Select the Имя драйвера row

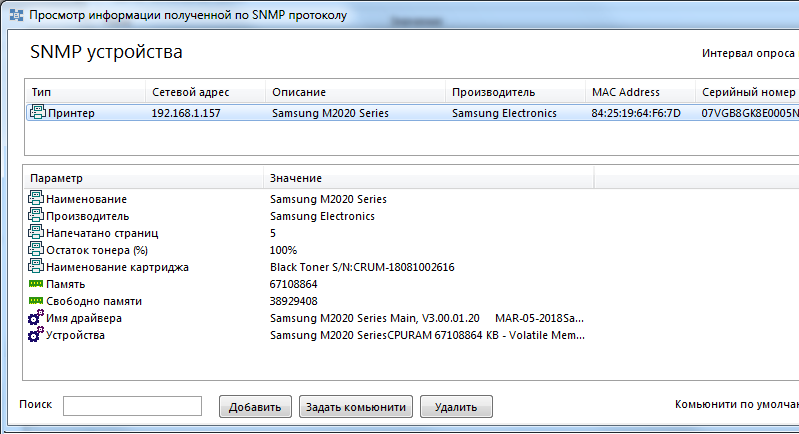(84, 318)
